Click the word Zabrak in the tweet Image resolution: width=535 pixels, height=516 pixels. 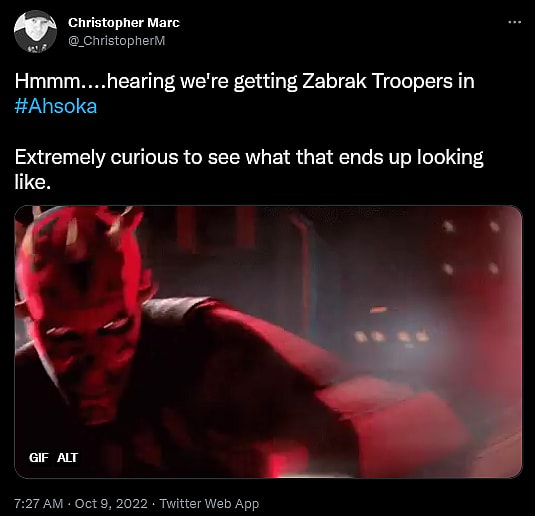pos(334,81)
